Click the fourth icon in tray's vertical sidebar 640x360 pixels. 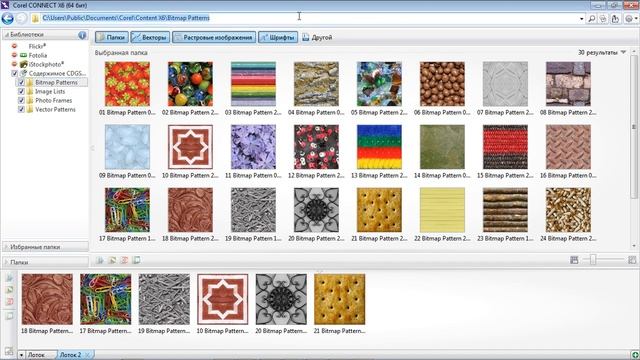coord(9,316)
